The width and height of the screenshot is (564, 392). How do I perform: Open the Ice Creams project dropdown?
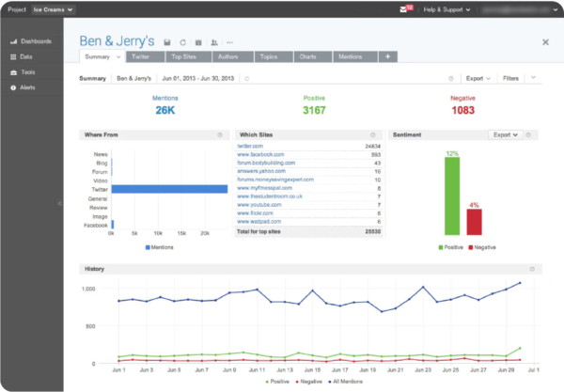tap(53, 9)
